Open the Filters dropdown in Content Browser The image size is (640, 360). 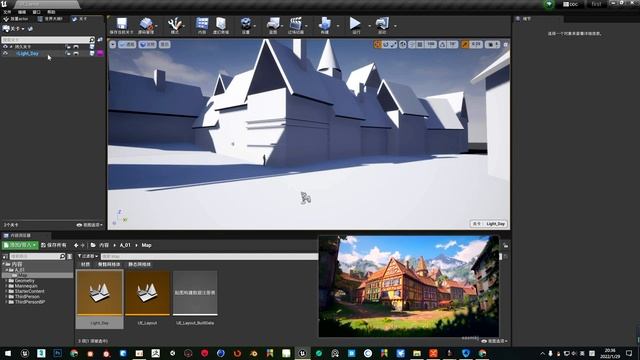point(88,256)
